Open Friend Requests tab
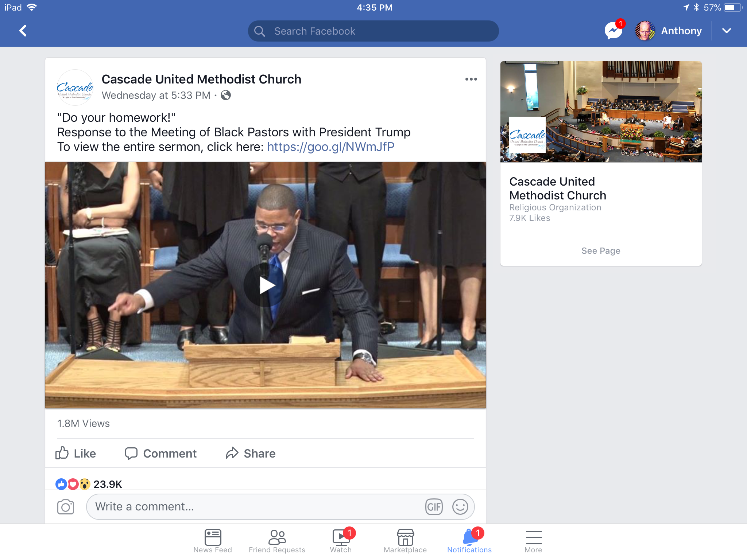This screenshot has width=747, height=560. pos(277,541)
